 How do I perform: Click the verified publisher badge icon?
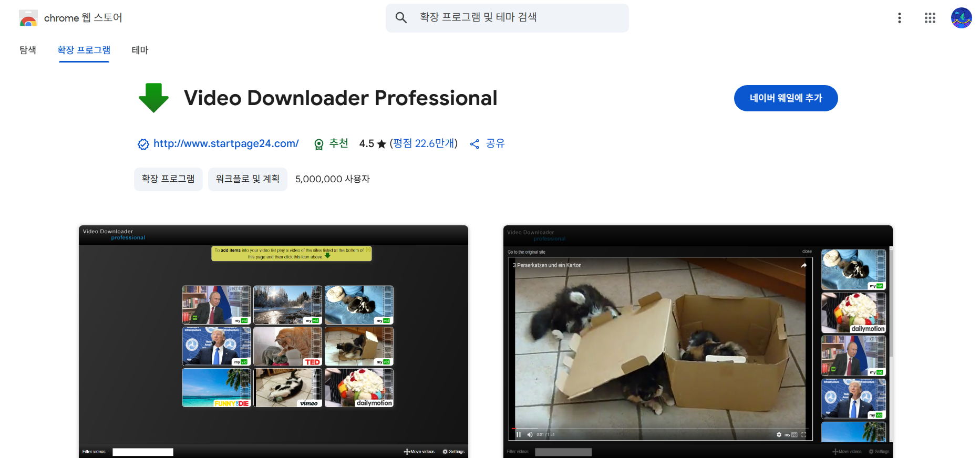click(x=143, y=144)
